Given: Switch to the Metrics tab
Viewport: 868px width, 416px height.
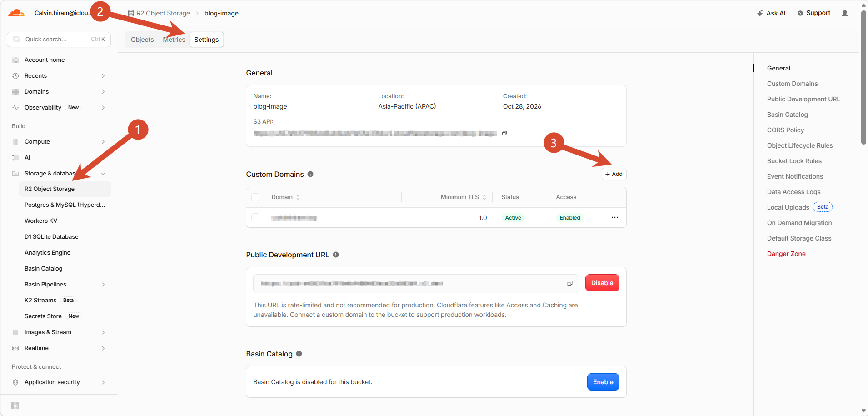Looking at the screenshot, I should pos(174,40).
